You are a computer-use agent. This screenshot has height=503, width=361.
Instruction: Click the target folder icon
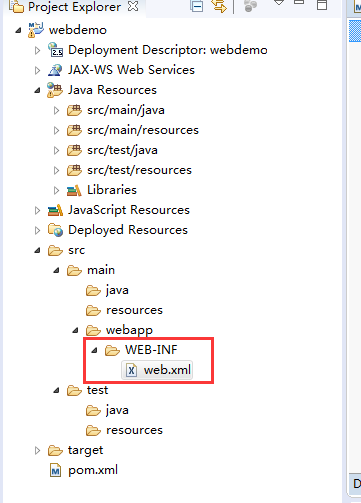[55, 450]
